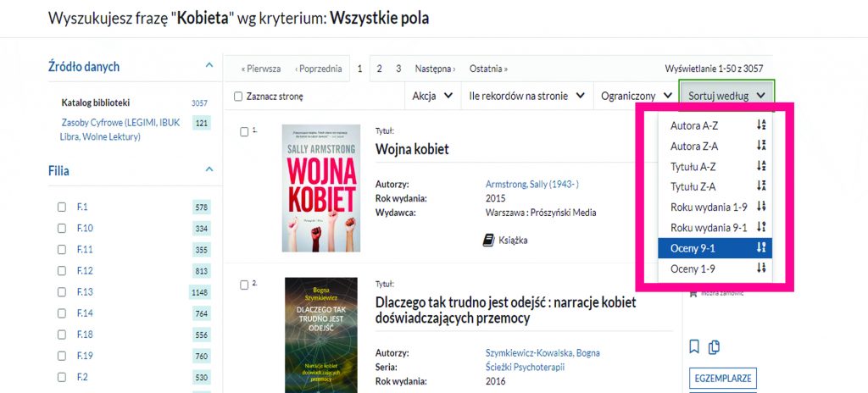Click the bookmark icon above EGZEMPLARZE
The image size is (868, 393).
[694, 346]
